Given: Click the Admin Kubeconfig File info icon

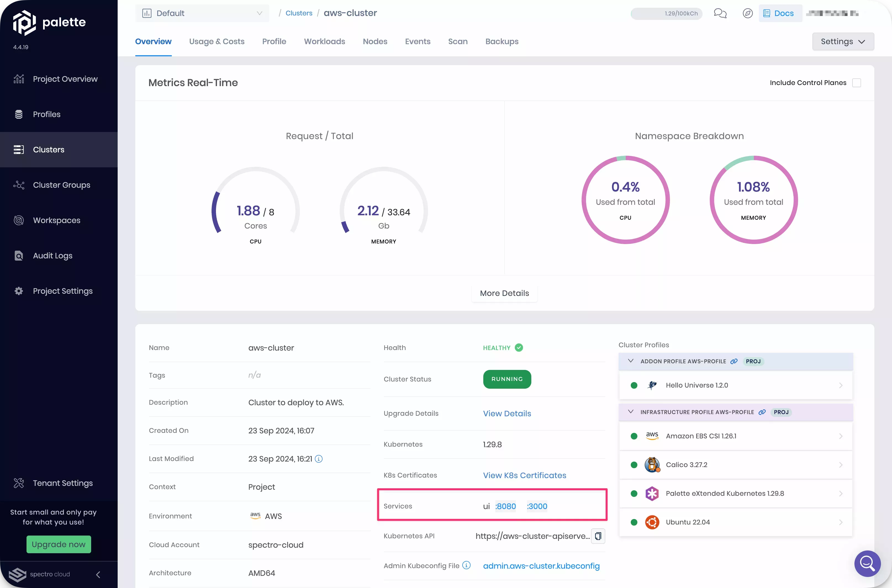Looking at the screenshot, I should pyautogui.click(x=466, y=565).
